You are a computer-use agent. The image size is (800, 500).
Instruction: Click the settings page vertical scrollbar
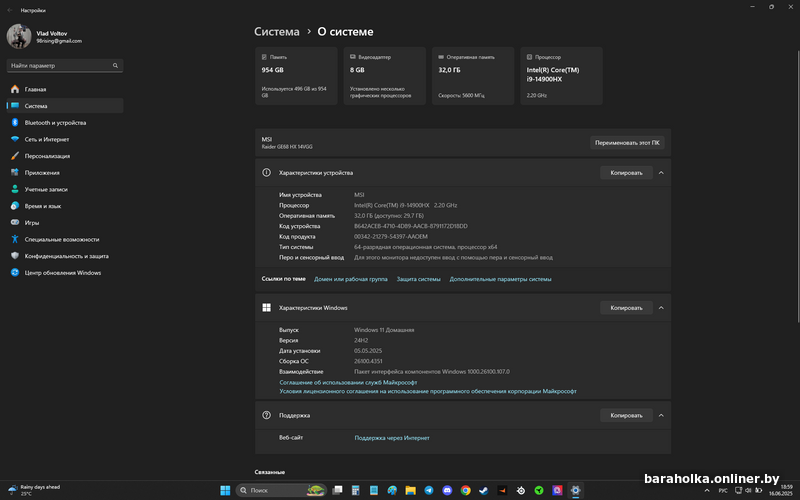click(797, 186)
